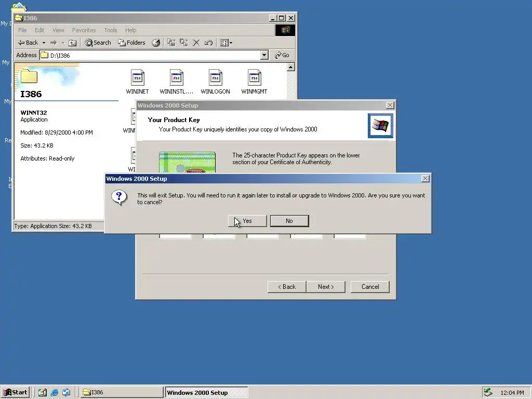This screenshot has width=532, height=399.
Task: Open the Favorites menu in I386 window
Action: pyautogui.click(x=84, y=30)
